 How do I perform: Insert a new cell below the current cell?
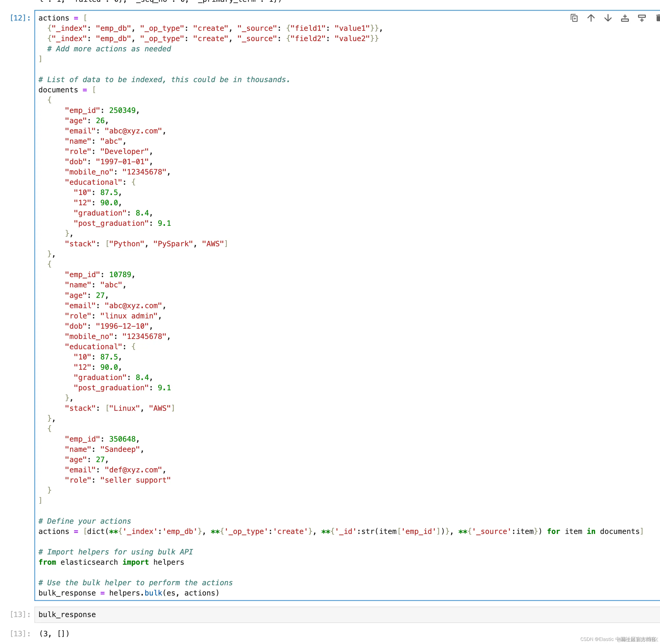642,18
